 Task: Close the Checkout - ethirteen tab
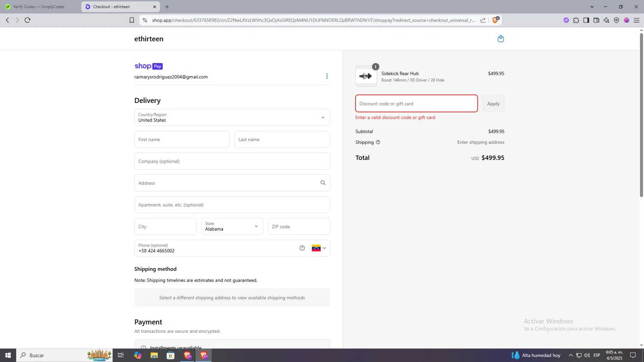pyautogui.click(x=155, y=7)
